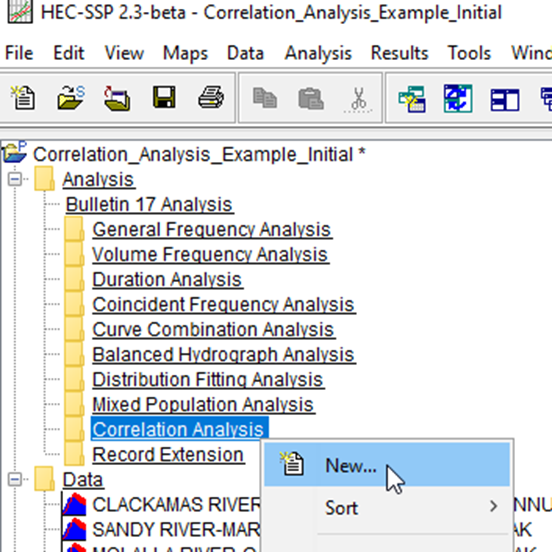Click the Print toolbar icon
The image size is (552, 552).
(x=211, y=97)
